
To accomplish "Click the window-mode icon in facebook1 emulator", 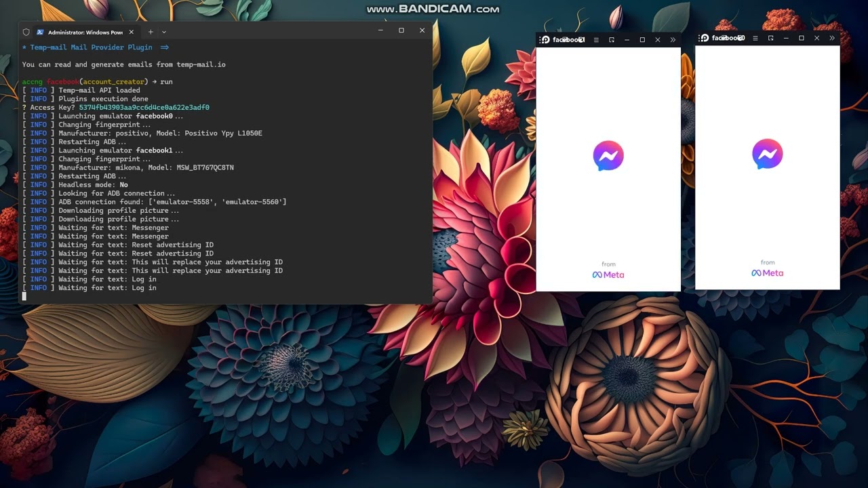I will pyautogui.click(x=612, y=40).
